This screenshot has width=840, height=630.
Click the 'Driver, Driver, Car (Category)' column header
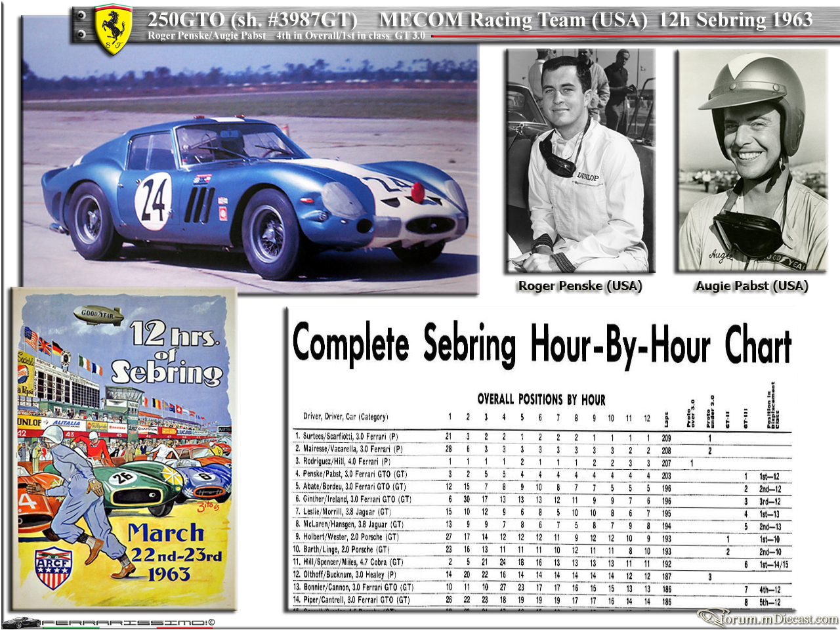click(x=345, y=417)
